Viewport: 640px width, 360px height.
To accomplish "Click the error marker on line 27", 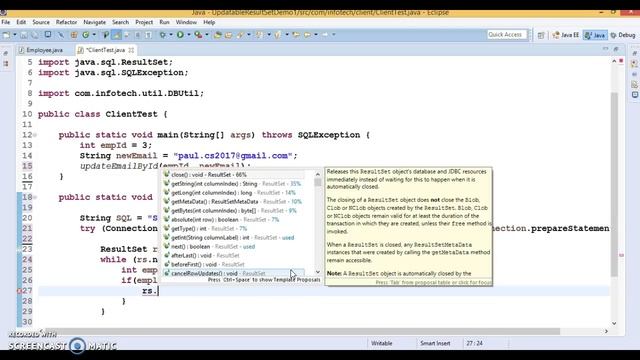I will click(19, 291).
